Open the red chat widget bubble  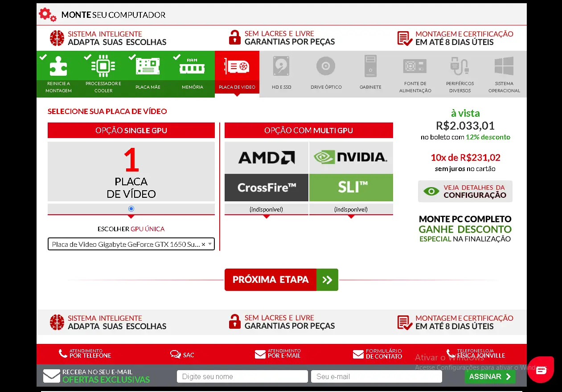point(541,369)
